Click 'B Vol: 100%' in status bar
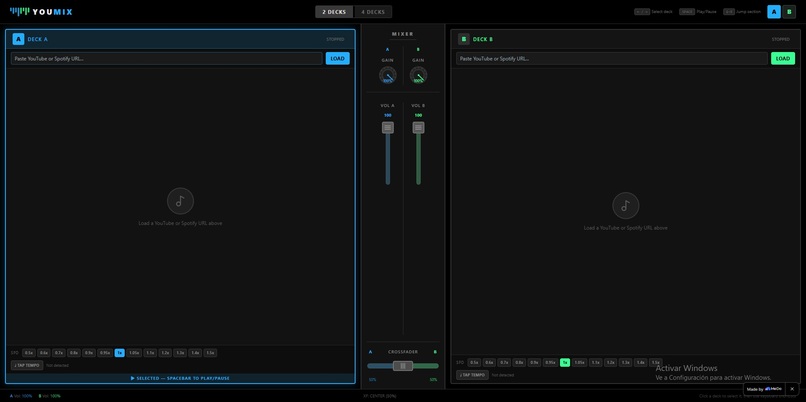Image resolution: width=806 pixels, height=402 pixels. [x=49, y=396]
